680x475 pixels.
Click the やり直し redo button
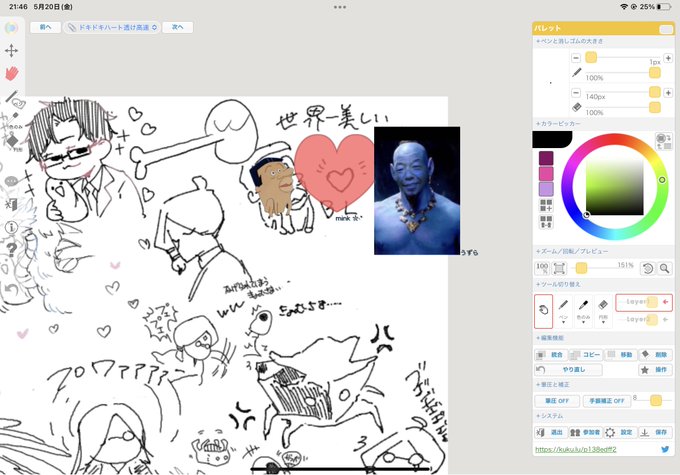(569, 370)
